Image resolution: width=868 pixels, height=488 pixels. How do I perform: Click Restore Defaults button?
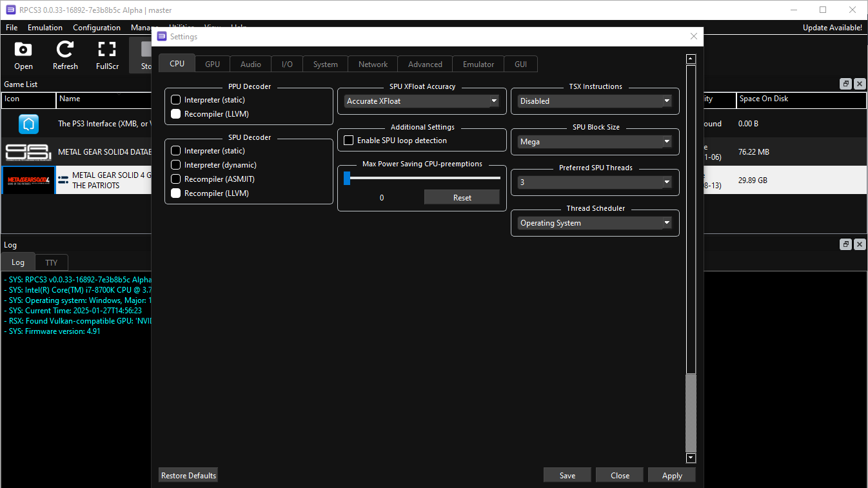pos(188,476)
